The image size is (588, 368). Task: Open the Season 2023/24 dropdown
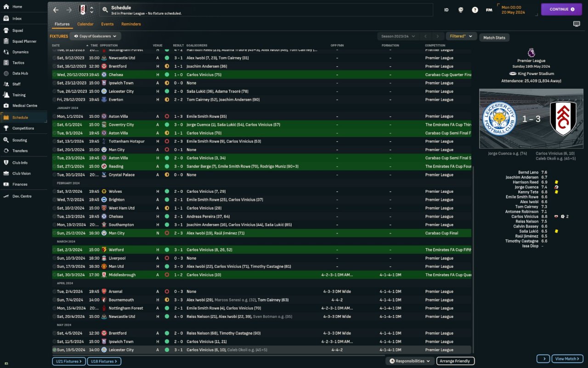coord(398,36)
